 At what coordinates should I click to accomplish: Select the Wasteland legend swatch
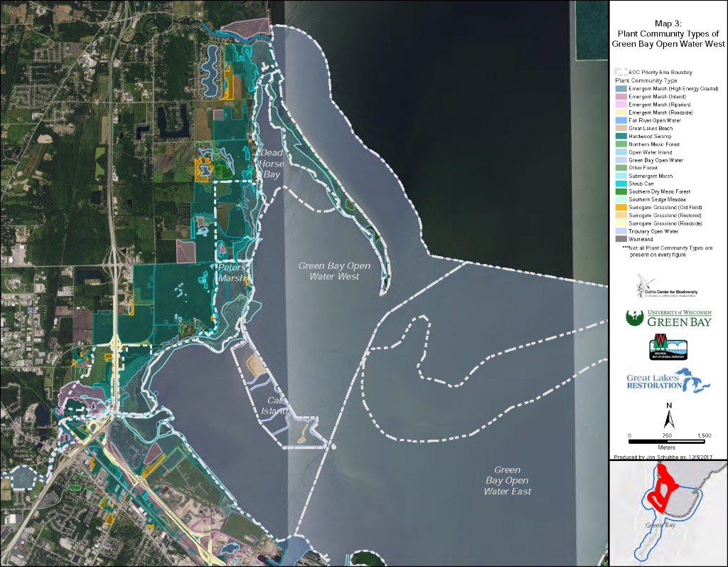tap(621, 239)
